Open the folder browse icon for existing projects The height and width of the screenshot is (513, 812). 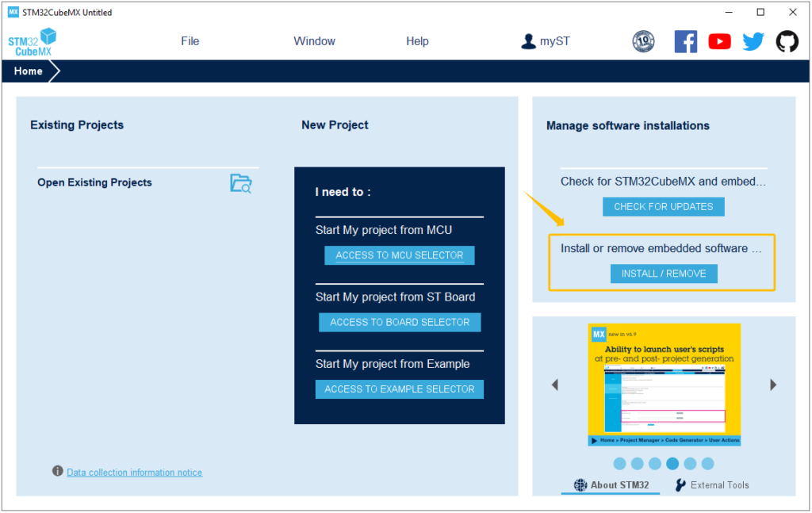[x=241, y=183]
